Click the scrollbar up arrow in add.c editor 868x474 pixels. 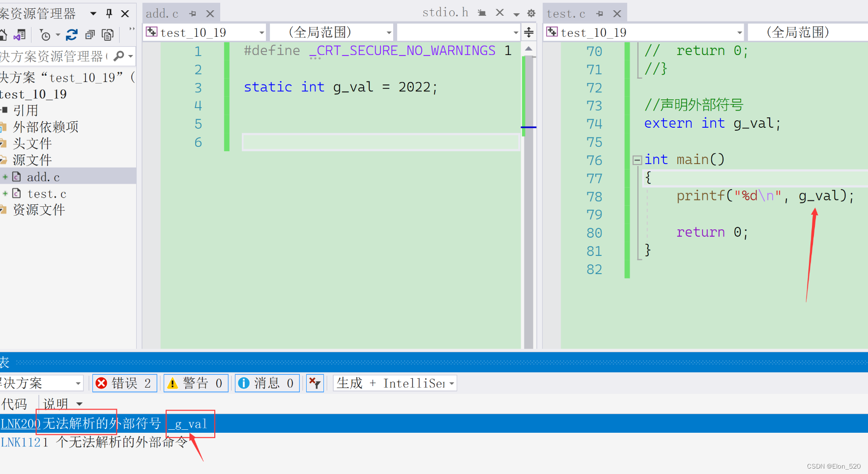pyautogui.click(x=529, y=49)
